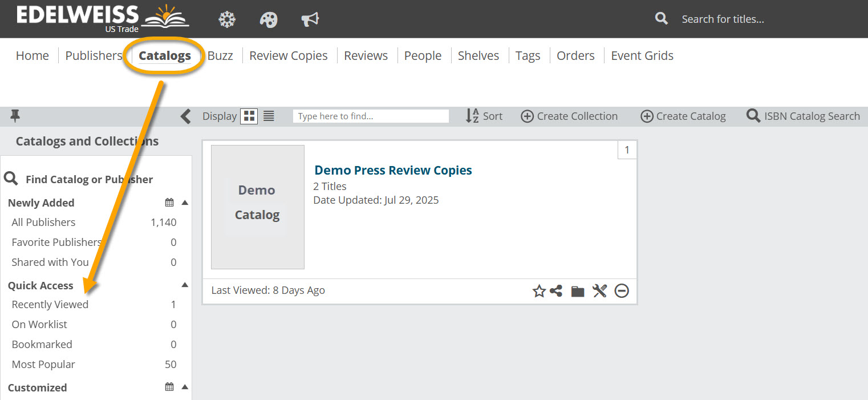
Task: Click "Last Viewed: 8 Days Ago" text
Action: coord(268,290)
